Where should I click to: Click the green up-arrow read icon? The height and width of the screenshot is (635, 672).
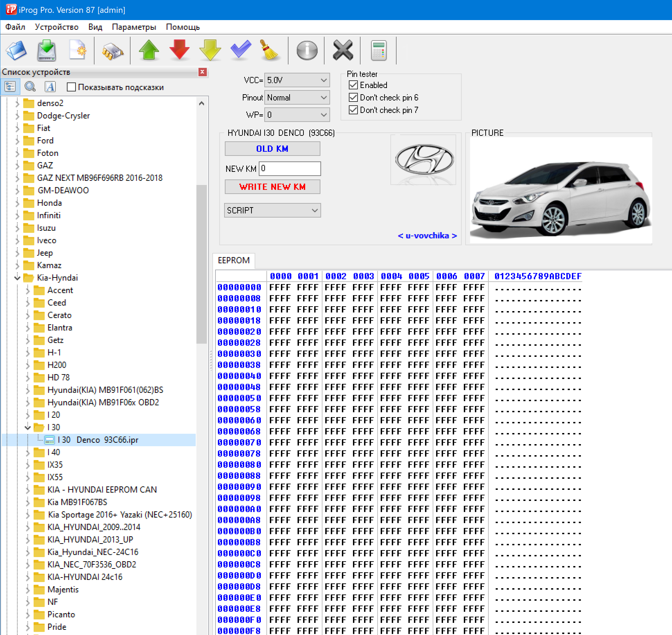click(149, 51)
